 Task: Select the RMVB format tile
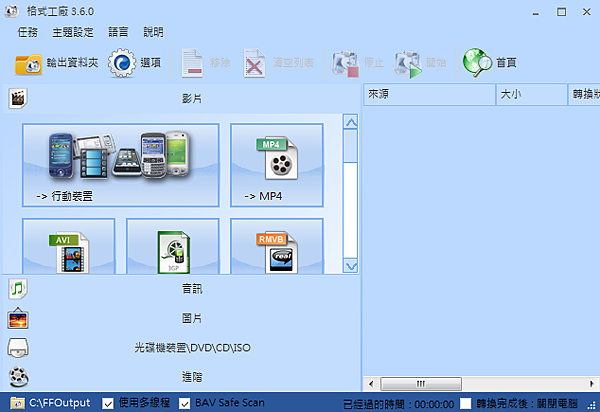(x=277, y=246)
